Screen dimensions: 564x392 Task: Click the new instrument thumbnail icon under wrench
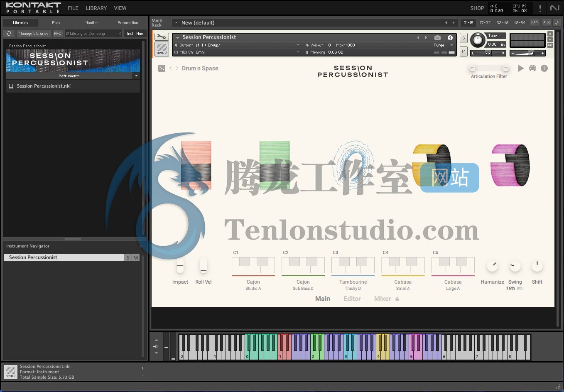pos(162,49)
